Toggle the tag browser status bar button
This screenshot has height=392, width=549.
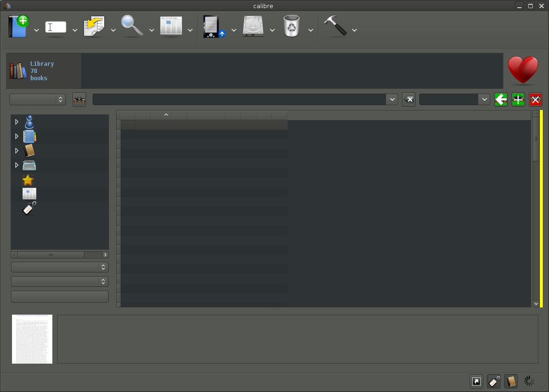coord(494,381)
